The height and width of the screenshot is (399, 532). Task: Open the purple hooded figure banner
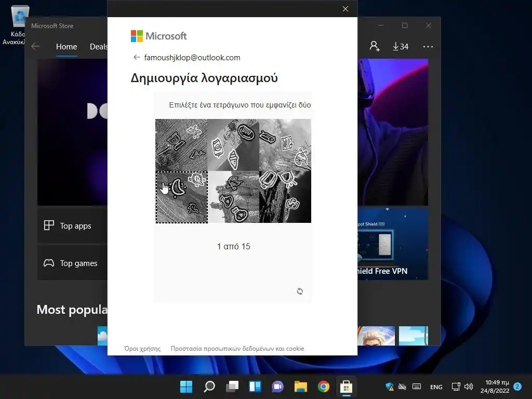coord(393,132)
